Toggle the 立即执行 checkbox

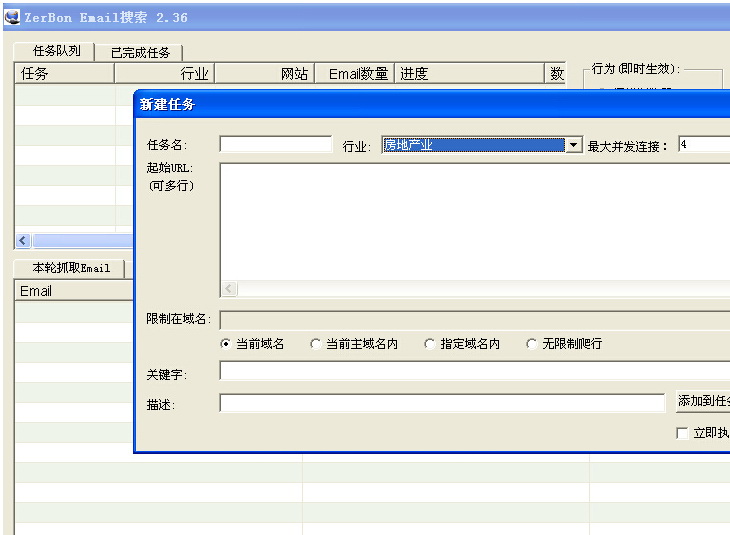682,433
